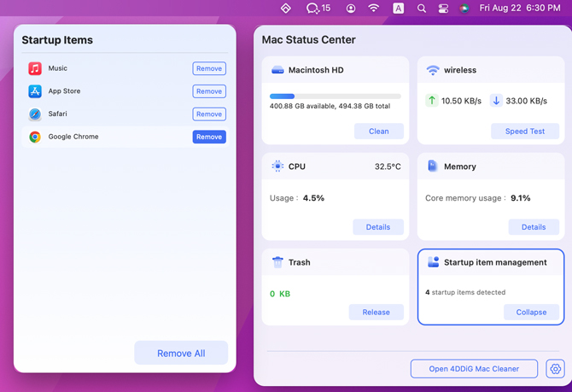Open CPU Details
Viewport: 572px width, 392px height.
pyautogui.click(x=378, y=227)
